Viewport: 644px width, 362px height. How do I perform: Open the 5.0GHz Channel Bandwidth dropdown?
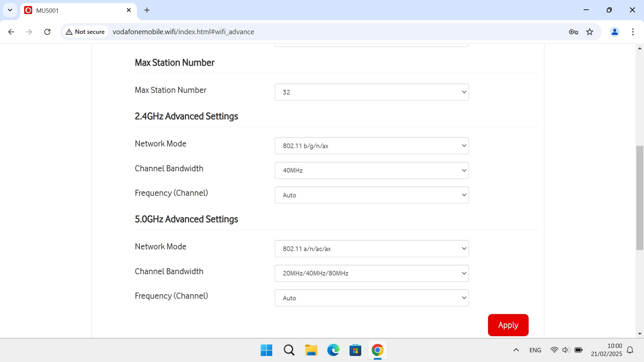pyautogui.click(x=372, y=273)
